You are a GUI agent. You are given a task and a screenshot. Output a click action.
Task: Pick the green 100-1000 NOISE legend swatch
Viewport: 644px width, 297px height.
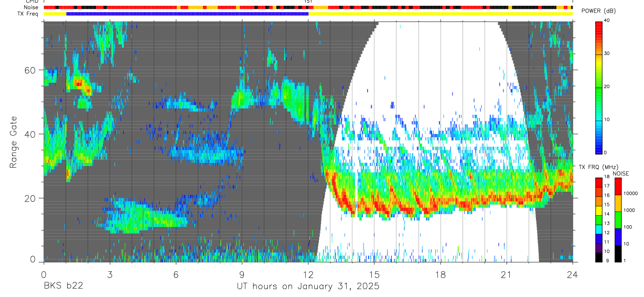tap(618, 219)
